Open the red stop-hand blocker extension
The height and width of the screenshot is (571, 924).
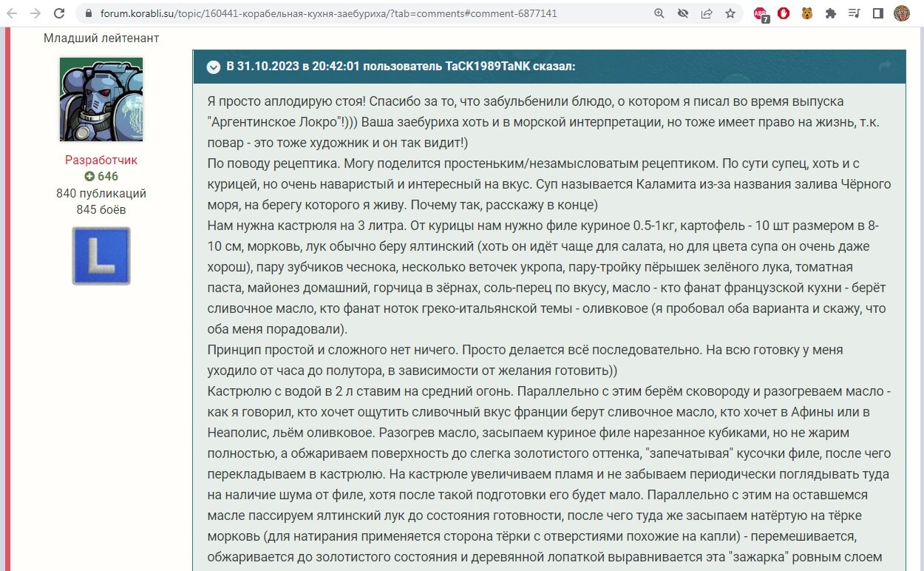(783, 13)
